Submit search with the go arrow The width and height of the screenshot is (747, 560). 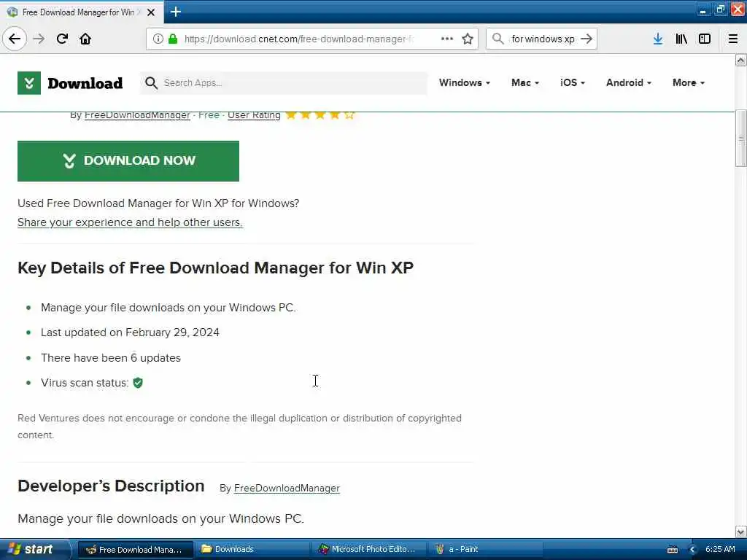587,39
